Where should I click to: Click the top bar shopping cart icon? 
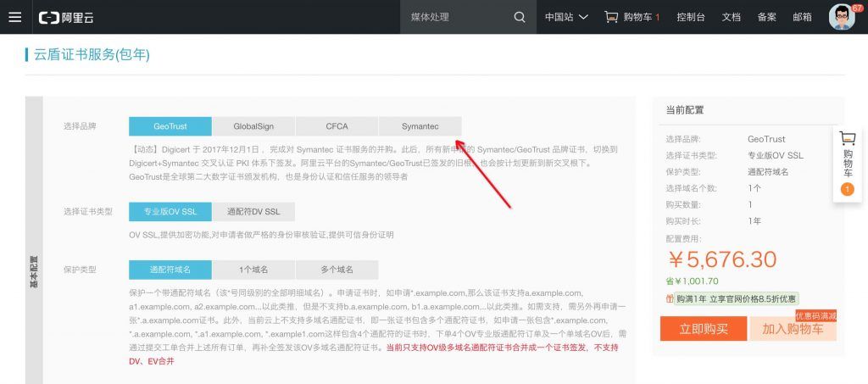(611, 17)
